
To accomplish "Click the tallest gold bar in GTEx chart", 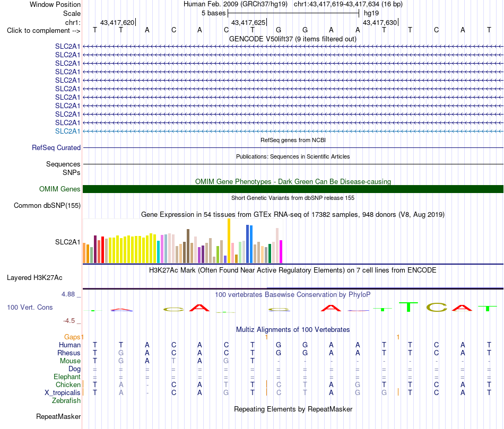I will pyautogui.click(x=229, y=241).
